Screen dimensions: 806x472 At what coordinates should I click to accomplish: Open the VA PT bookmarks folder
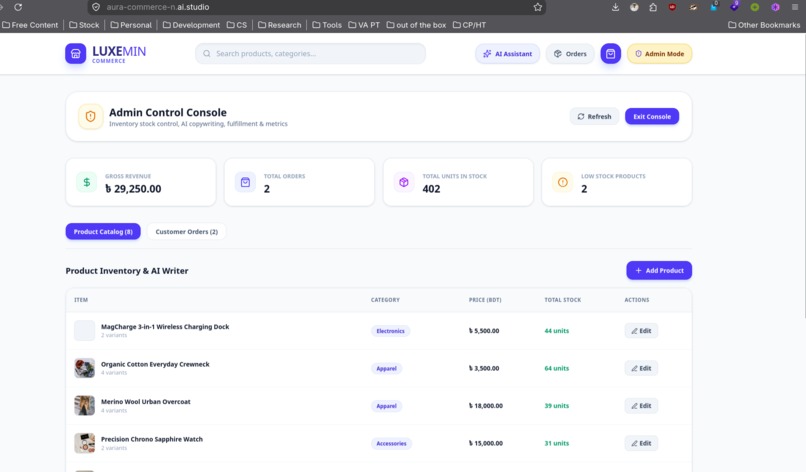363,25
